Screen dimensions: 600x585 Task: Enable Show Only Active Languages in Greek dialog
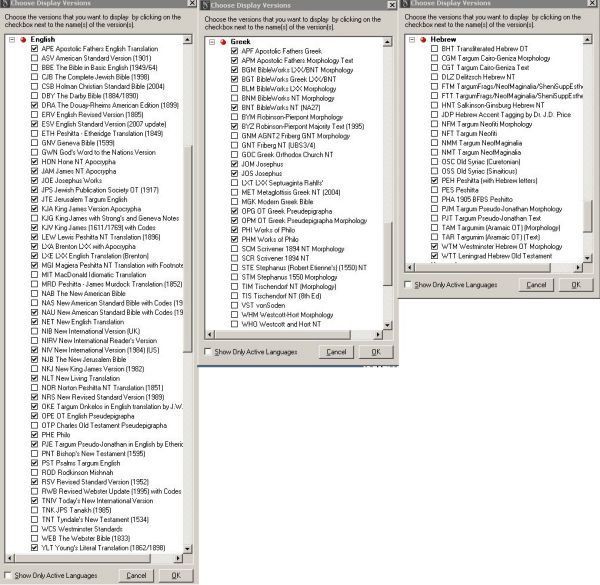point(207,351)
